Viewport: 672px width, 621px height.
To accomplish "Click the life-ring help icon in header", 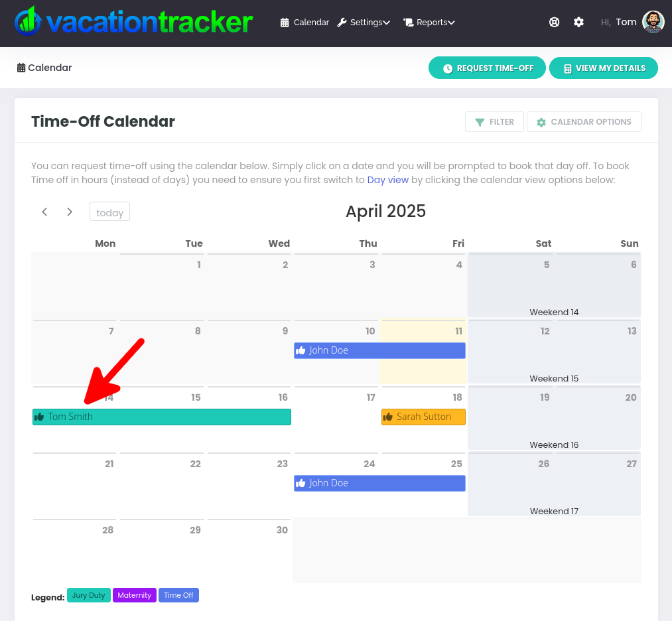I will tap(555, 22).
